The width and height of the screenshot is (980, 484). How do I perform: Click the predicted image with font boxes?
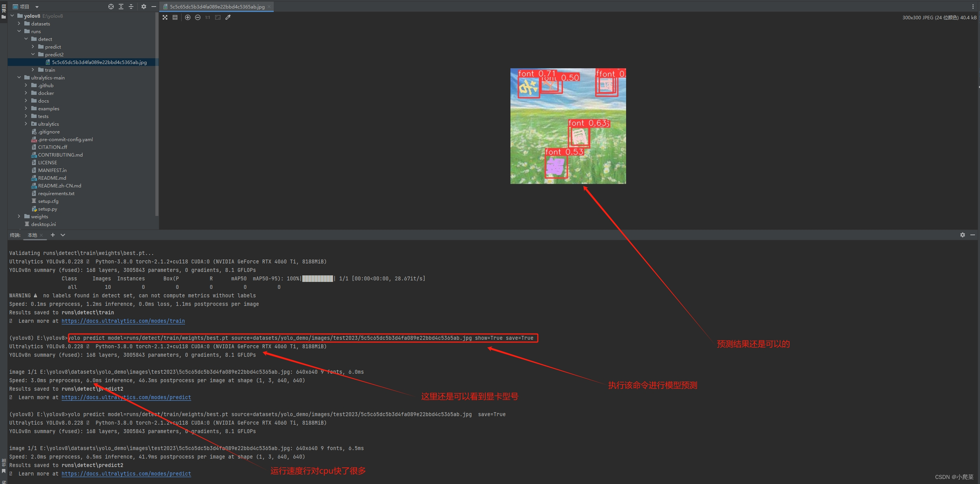click(x=568, y=126)
